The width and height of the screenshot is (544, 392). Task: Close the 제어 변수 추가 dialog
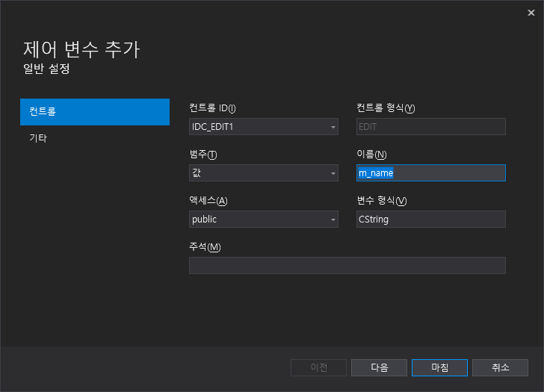(531, 13)
